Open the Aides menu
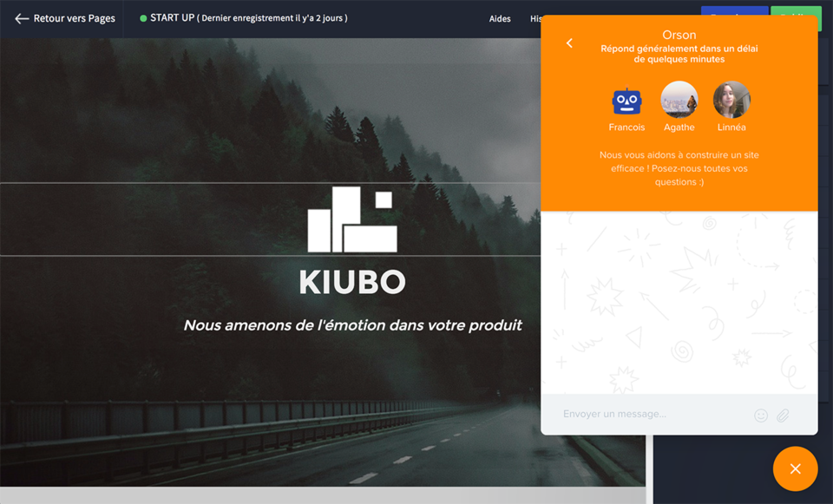The height and width of the screenshot is (504, 833). click(x=500, y=18)
